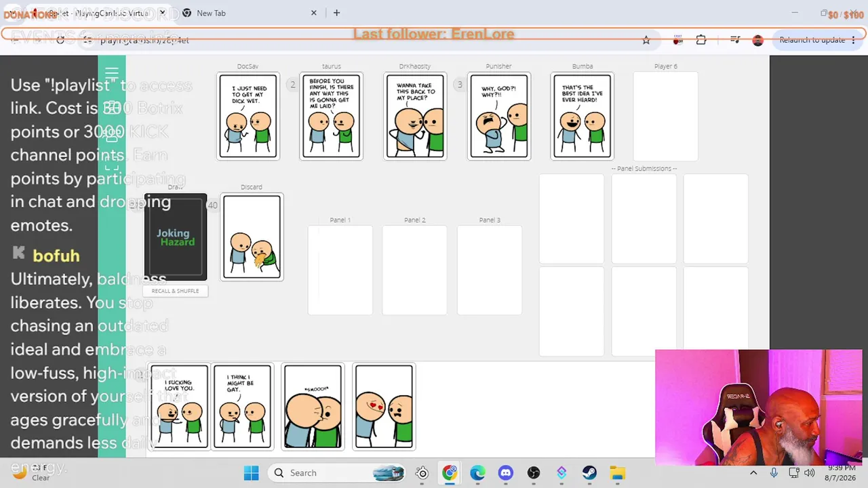Image resolution: width=868 pixels, height=488 pixels.
Task: Open the media controls icon in Chrome toolbar
Action: coord(735,40)
